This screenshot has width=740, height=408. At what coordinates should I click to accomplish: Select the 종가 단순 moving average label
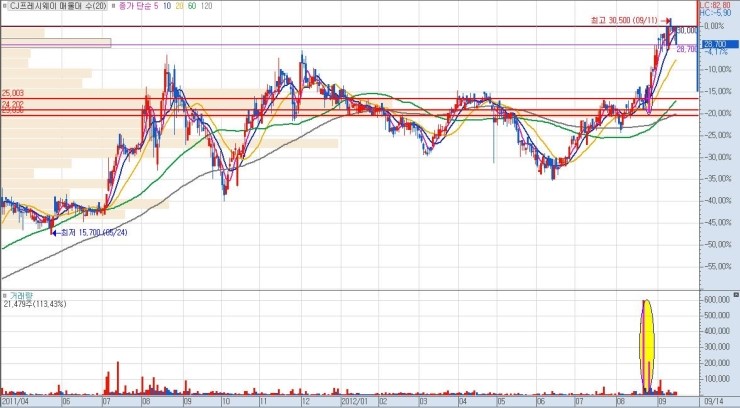(132, 5)
